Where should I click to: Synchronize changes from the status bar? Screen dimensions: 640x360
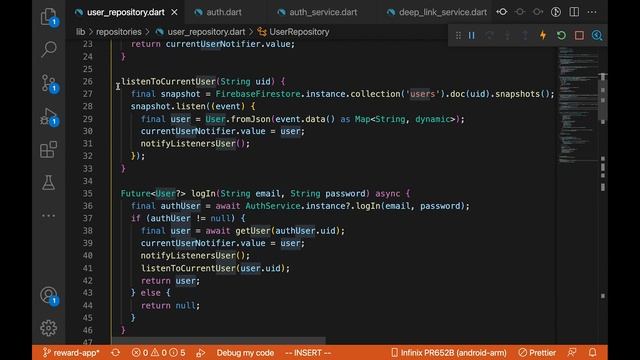(116, 353)
